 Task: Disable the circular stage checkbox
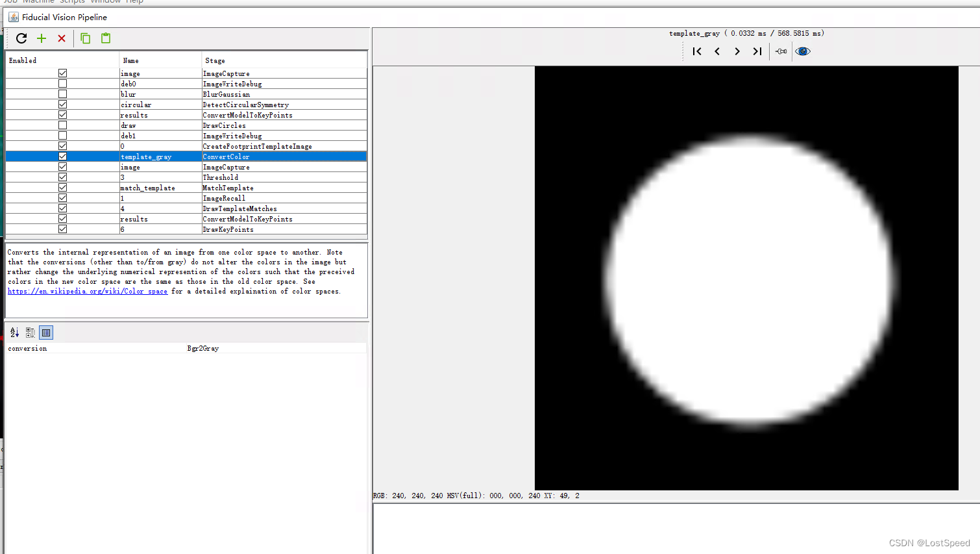pyautogui.click(x=62, y=105)
